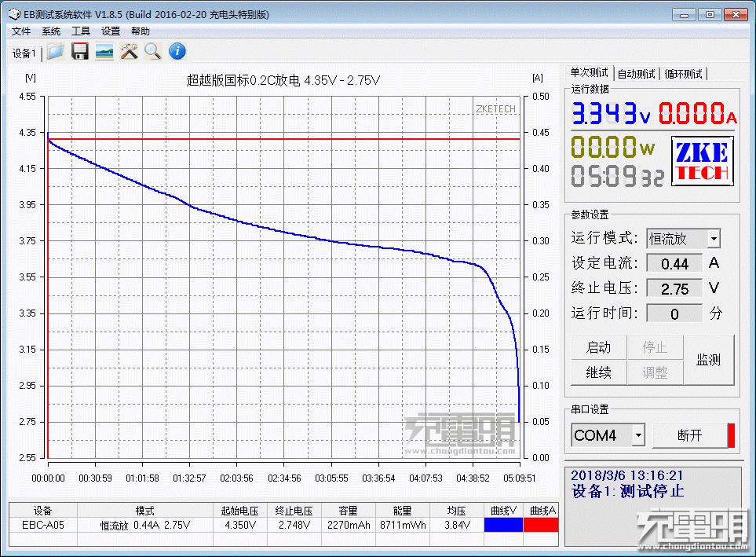This screenshot has width=756, height=557.
Task: Click the 均压 column header
Action: click(x=457, y=510)
